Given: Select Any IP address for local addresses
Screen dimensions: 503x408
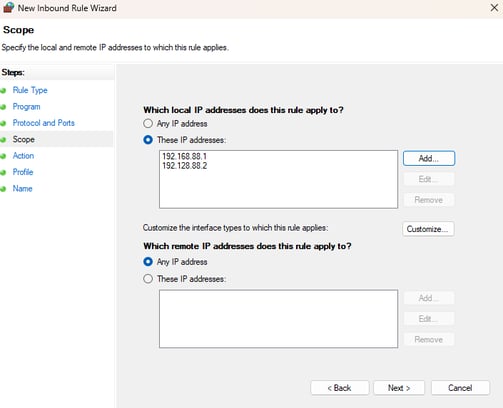Looking at the screenshot, I should (x=148, y=124).
